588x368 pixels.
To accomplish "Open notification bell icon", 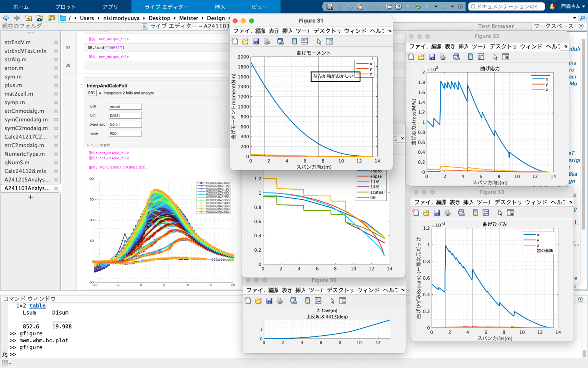I will [x=552, y=7].
